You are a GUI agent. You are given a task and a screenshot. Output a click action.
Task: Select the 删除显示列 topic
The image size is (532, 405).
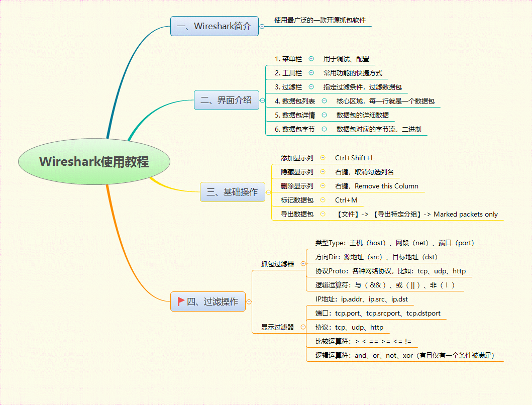coord(297,186)
